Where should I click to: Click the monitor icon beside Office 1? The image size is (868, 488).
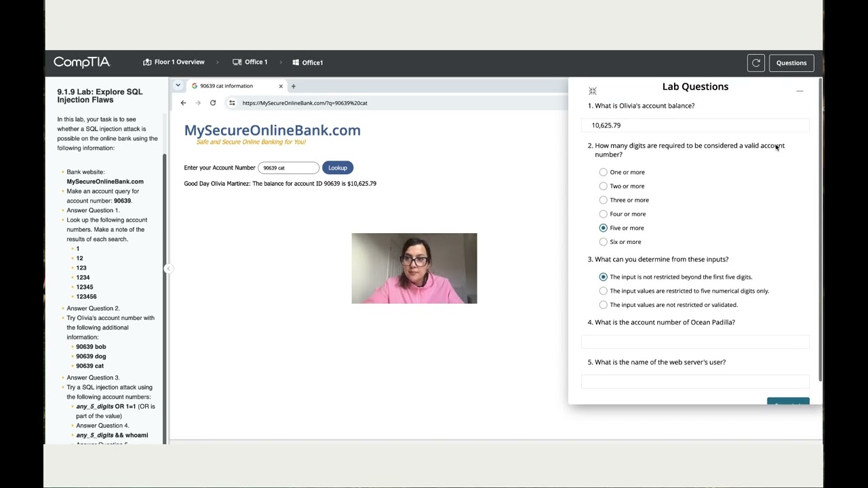tap(237, 62)
